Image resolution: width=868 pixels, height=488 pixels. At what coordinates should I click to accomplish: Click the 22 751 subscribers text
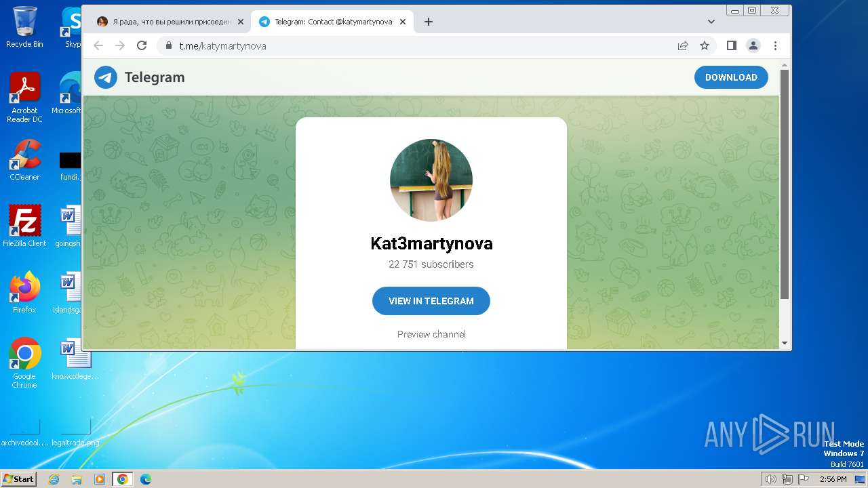(431, 264)
